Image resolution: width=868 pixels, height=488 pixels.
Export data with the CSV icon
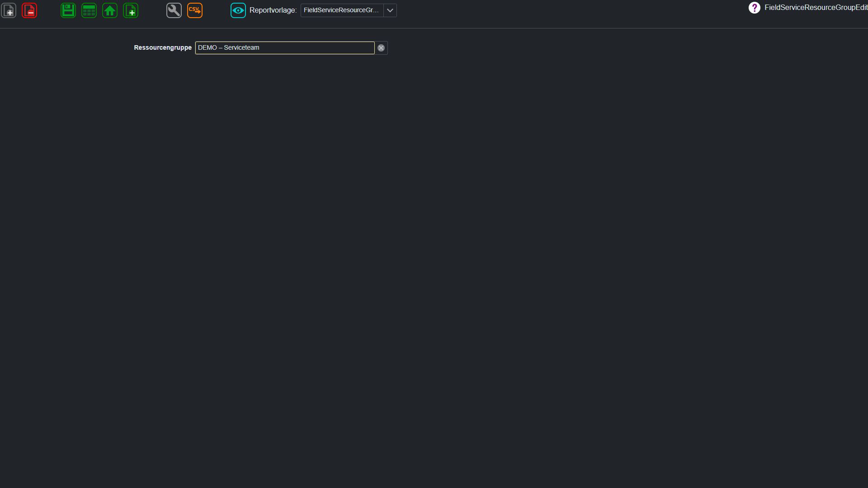[195, 10]
